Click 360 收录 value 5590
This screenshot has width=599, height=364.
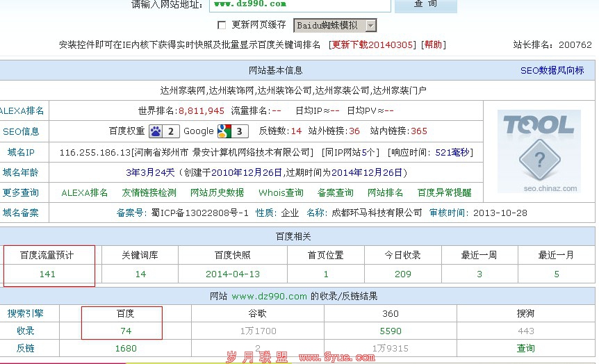tap(391, 331)
